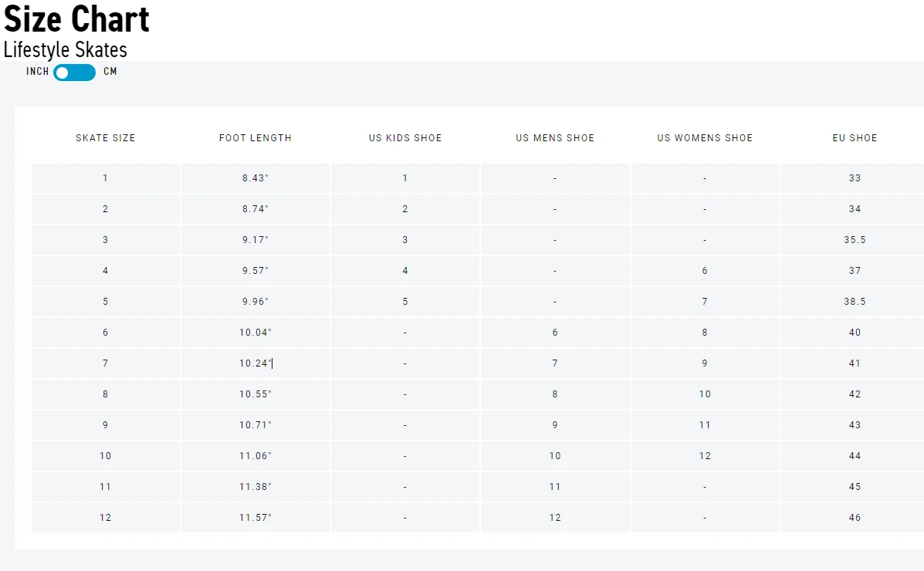Select the EU shoe size 35.5 cell
Image resolution: width=924 pixels, height=571 pixels.
(x=855, y=240)
